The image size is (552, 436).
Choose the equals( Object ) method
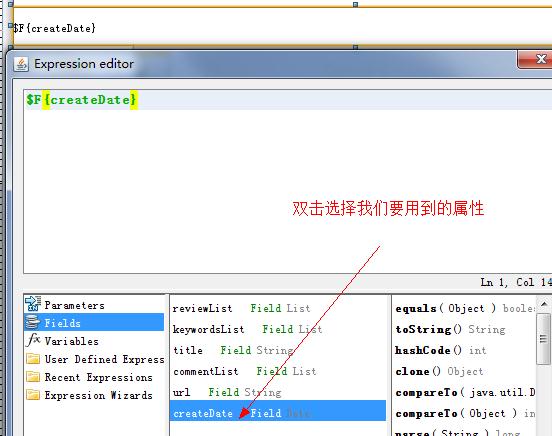pyautogui.click(x=464, y=308)
